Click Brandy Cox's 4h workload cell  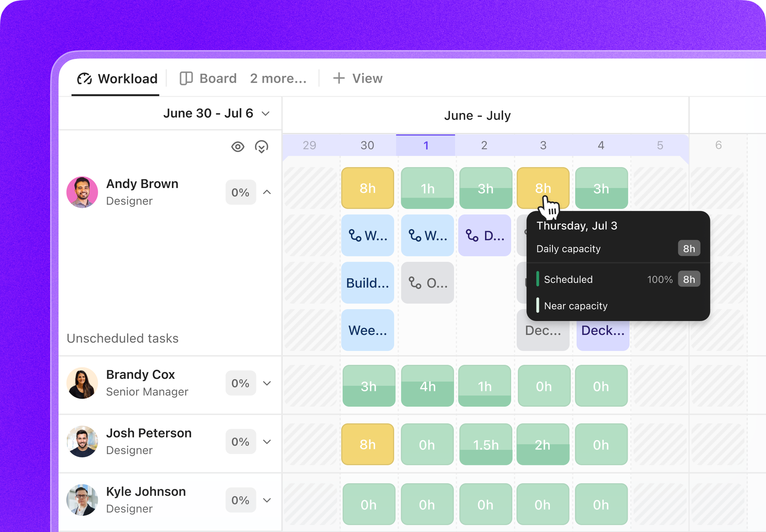427,386
